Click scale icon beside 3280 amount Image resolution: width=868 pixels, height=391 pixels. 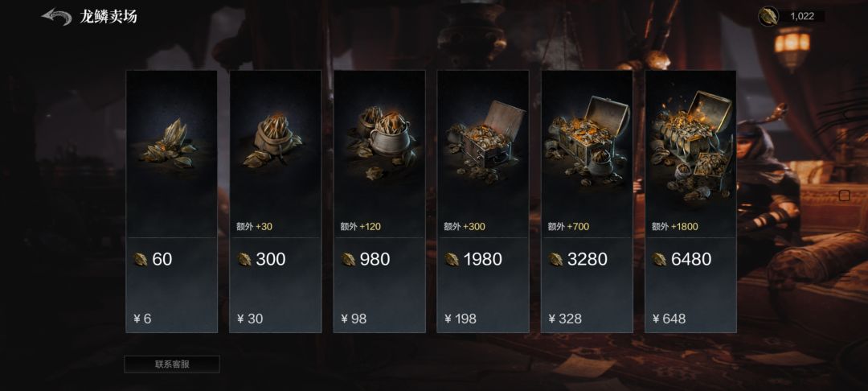click(555, 259)
